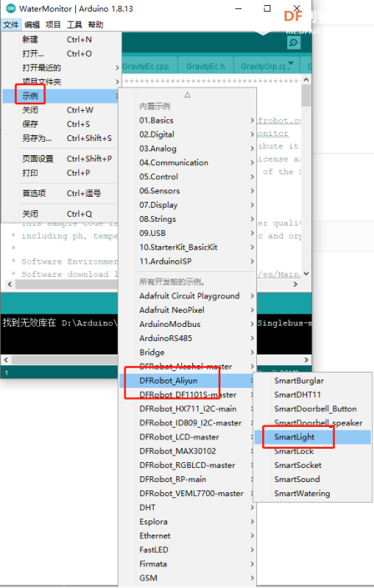Image resolution: width=374 pixels, height=588 pixels.
Task: Open Firmata library examples
Action: [188, 564]
